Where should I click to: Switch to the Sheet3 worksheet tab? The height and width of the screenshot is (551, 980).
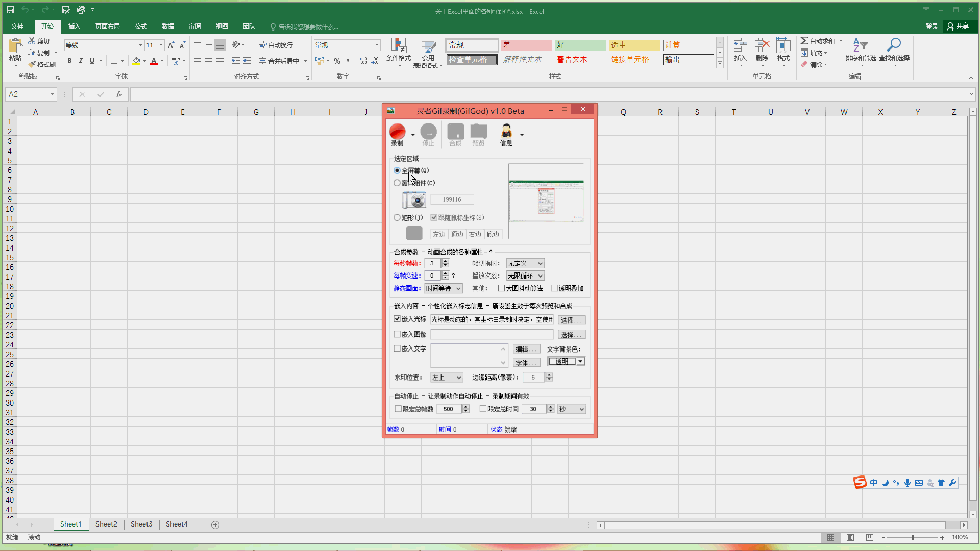[141, 524]
